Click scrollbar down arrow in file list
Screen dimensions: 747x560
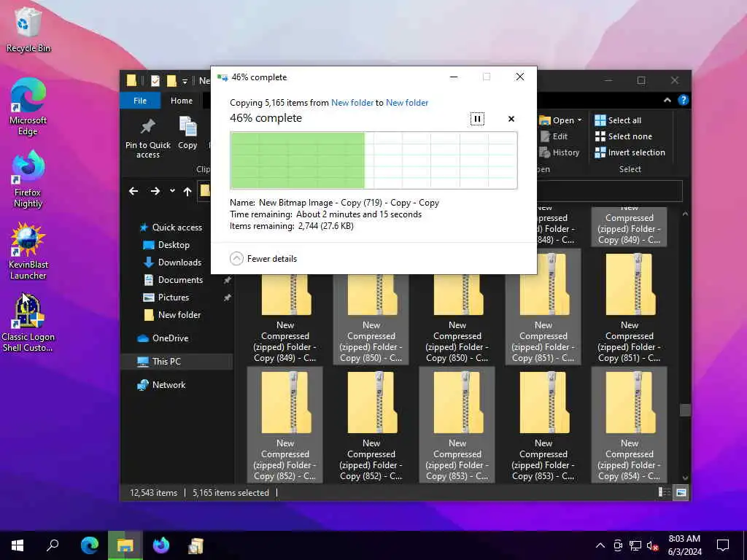(685, 477)
